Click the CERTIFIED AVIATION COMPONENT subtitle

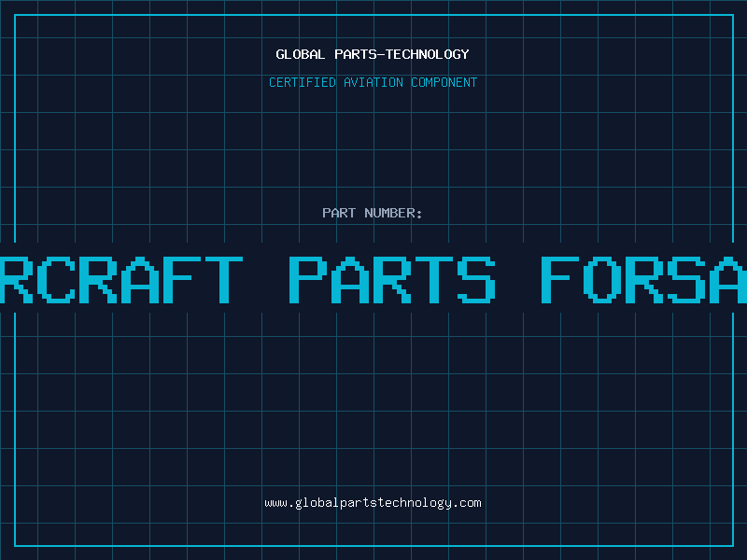pyautogui.click(x=373, y=82)
